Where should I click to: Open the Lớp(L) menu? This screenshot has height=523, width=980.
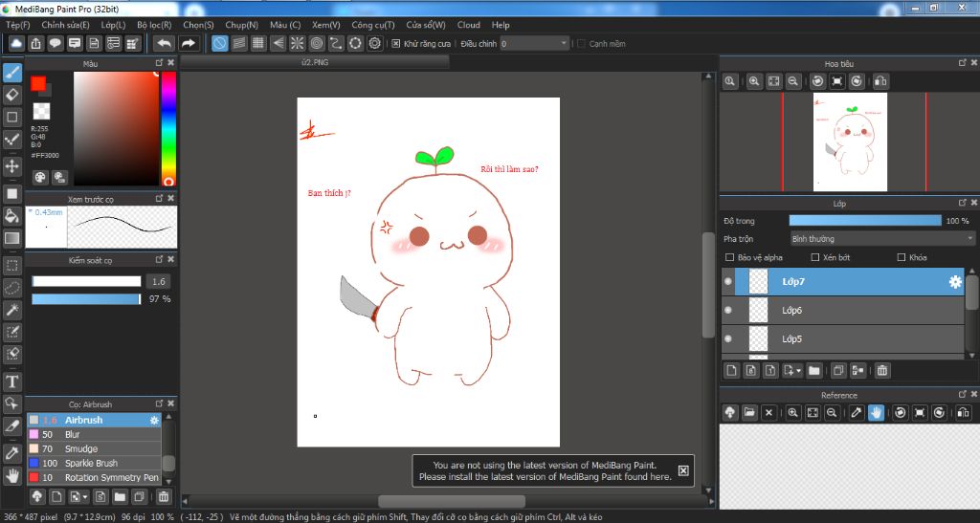pyautogui.click(x=113, y=25)
